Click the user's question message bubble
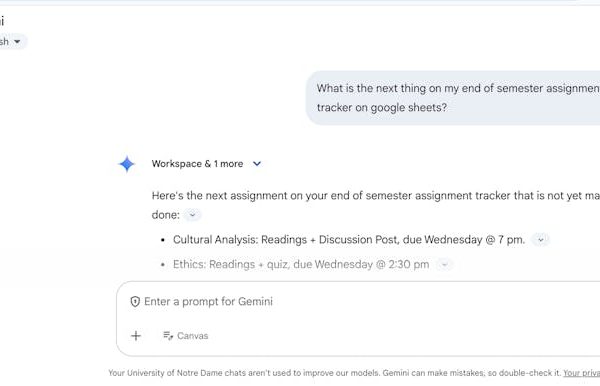600x386 pixels. pos(453,98)
